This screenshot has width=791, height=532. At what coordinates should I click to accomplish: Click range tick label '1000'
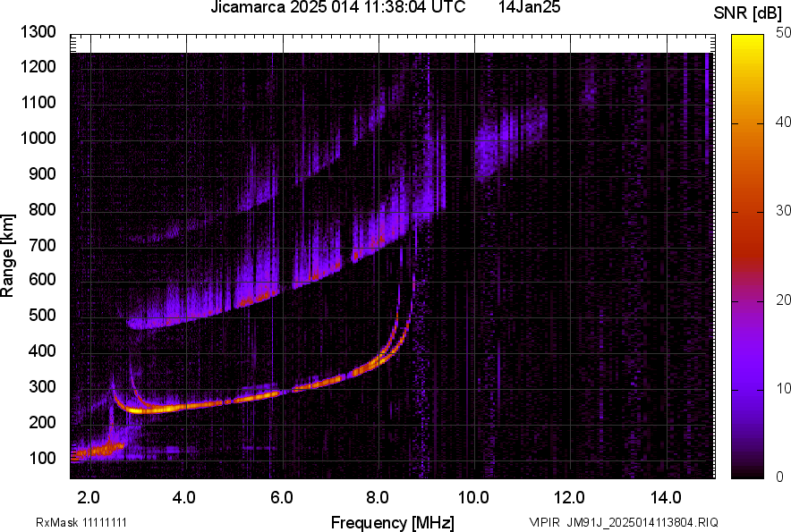(38, 138)
